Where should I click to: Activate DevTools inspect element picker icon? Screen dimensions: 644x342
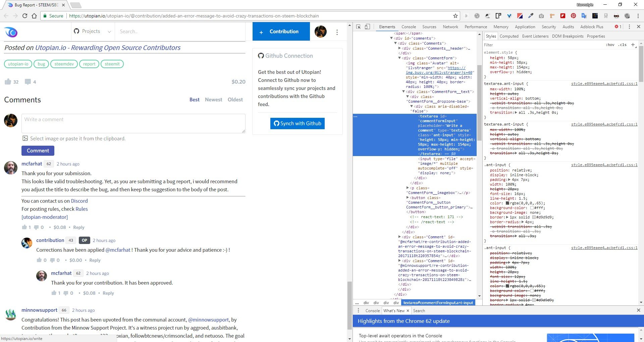(x=358, y=27)
